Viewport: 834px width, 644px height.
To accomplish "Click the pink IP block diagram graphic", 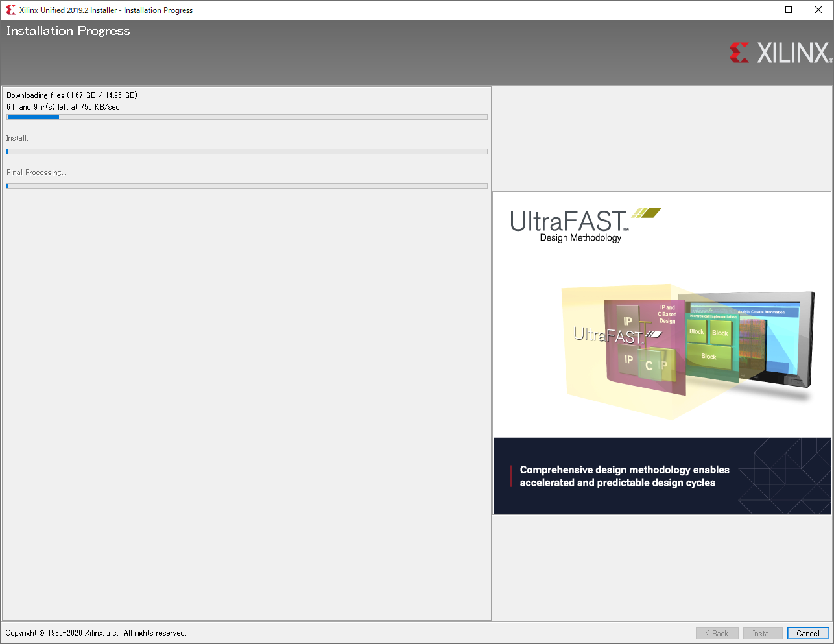I will coord(644,346).
